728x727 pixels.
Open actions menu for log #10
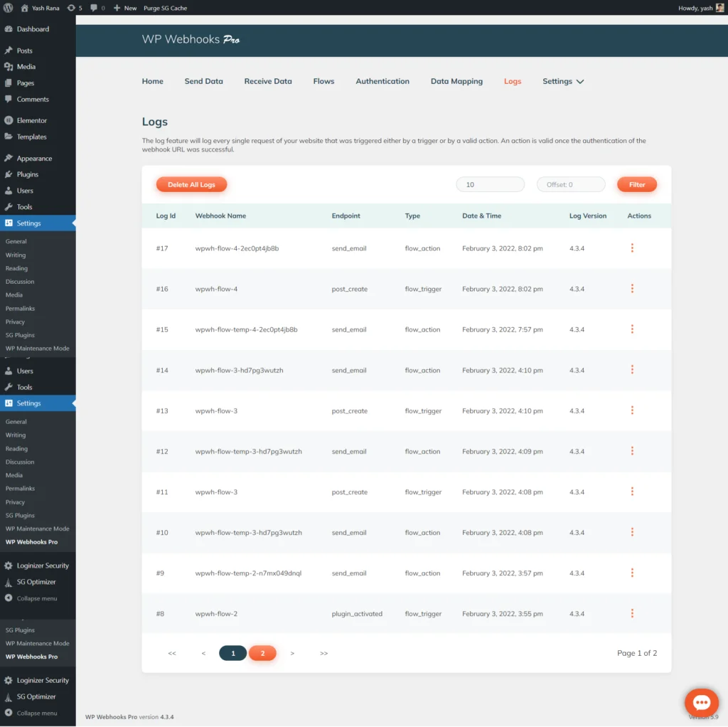tap(632, 532)
